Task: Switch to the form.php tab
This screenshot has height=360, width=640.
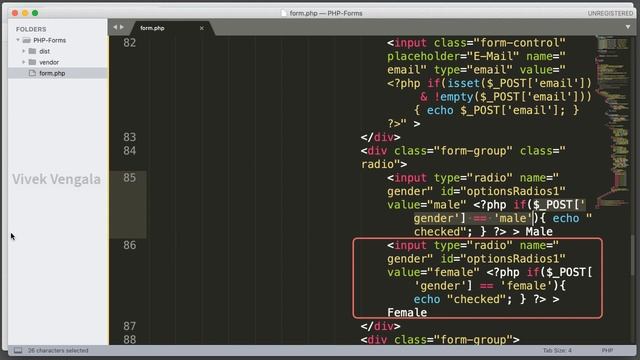Action: pos(152,28)
